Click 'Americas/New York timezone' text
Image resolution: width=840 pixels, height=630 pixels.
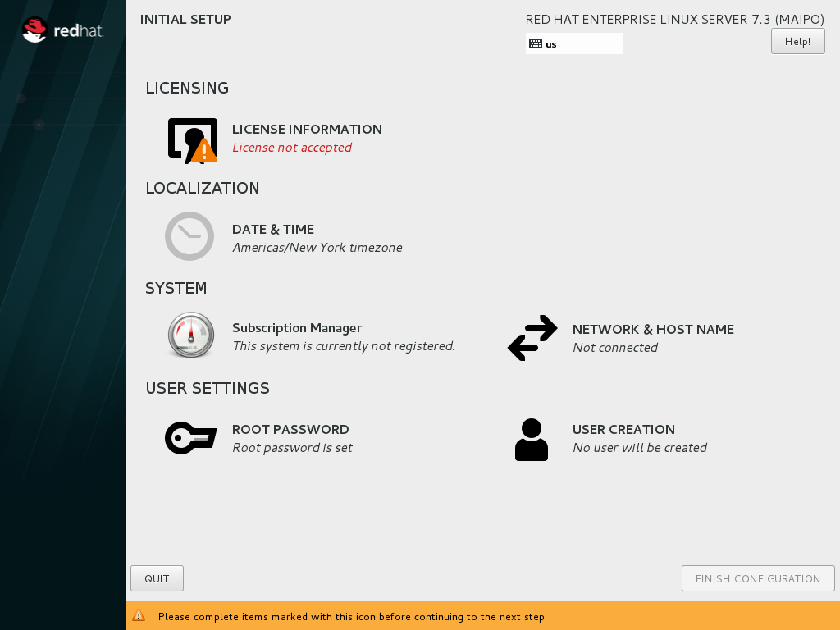(x=317, y=248)
